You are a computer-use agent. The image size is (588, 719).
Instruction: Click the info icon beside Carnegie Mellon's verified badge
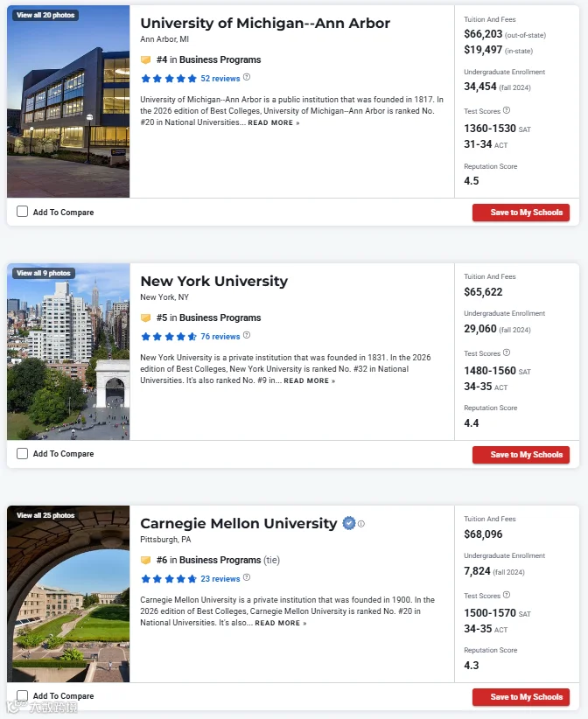coord(361,524)
